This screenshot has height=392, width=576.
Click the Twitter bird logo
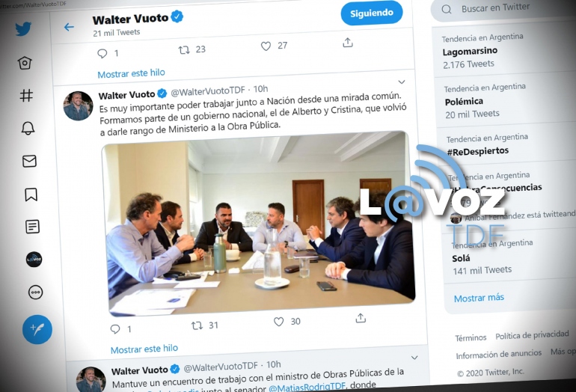(x=23, y=29)
